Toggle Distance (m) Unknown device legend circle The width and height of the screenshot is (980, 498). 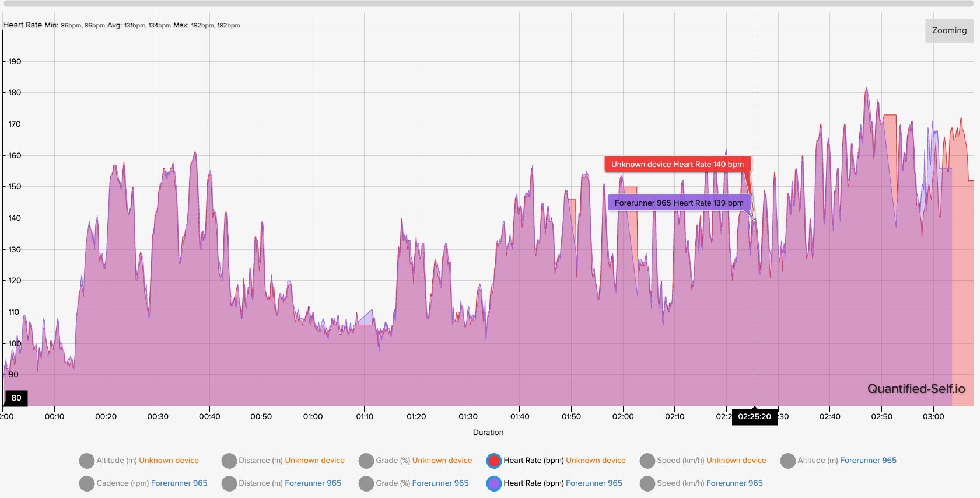229,461
